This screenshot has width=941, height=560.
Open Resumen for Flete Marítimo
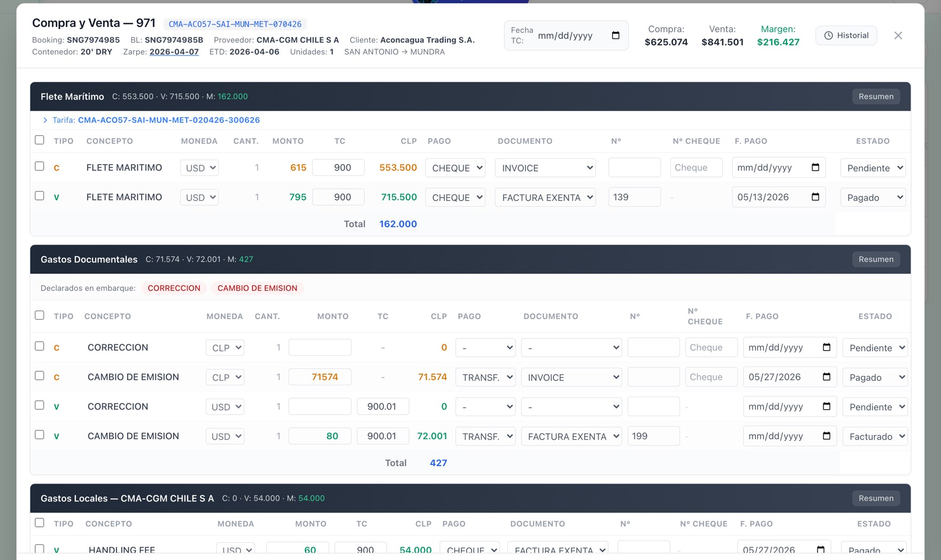(876, 96)
